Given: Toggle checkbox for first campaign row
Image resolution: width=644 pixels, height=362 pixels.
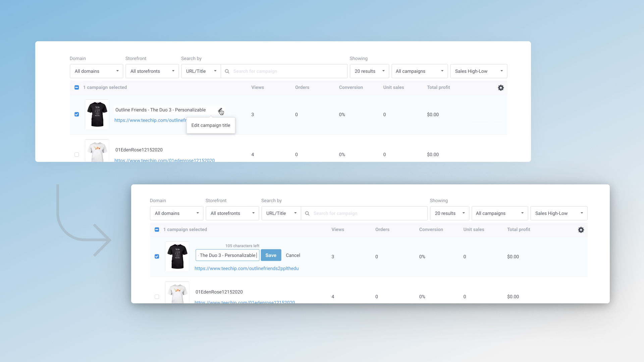Looking at the screenshot, I should pyautogui.click(x=77, y=114).
